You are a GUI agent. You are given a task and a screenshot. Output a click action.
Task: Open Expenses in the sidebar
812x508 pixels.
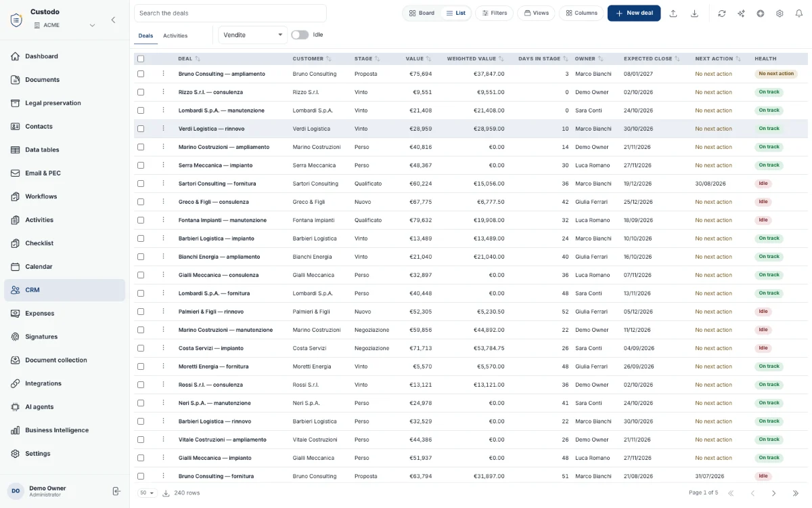click(64, 313)
